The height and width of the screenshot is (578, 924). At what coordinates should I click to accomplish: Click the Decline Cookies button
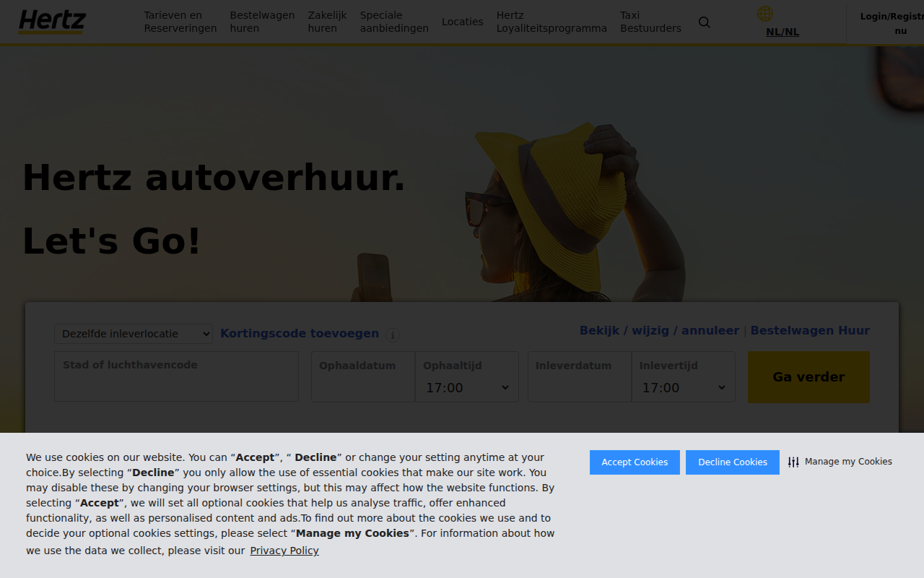(x=733, y=462)
